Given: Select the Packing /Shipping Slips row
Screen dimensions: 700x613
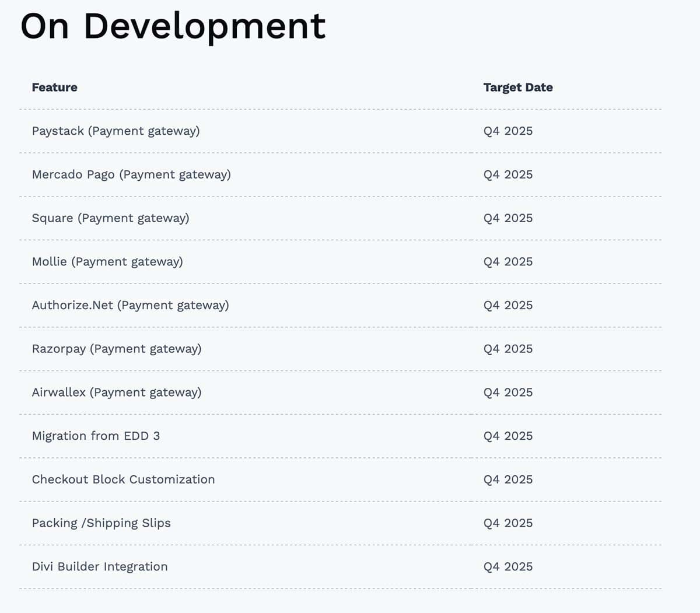Looking at the screenshot, I should pyautogui.click(x=101, y=523).
